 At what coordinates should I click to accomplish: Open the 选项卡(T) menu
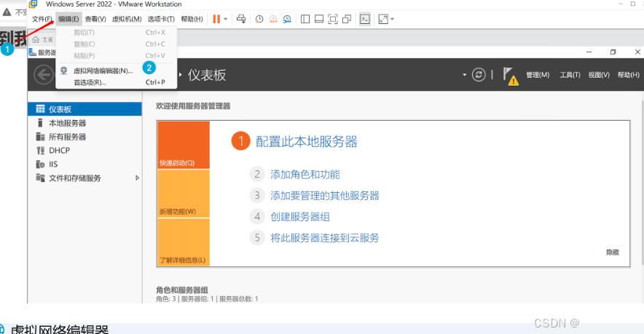(x=161, y=19)
